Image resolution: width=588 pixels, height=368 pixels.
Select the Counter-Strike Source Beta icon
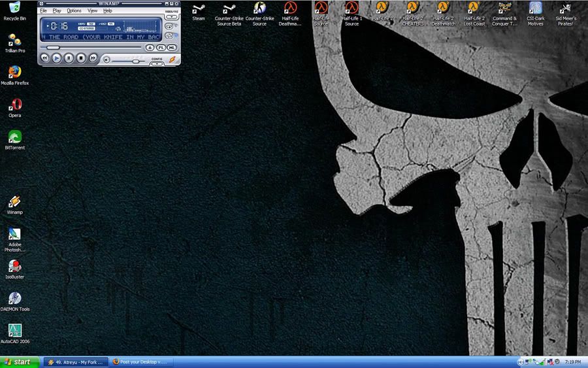coord(229,14)
